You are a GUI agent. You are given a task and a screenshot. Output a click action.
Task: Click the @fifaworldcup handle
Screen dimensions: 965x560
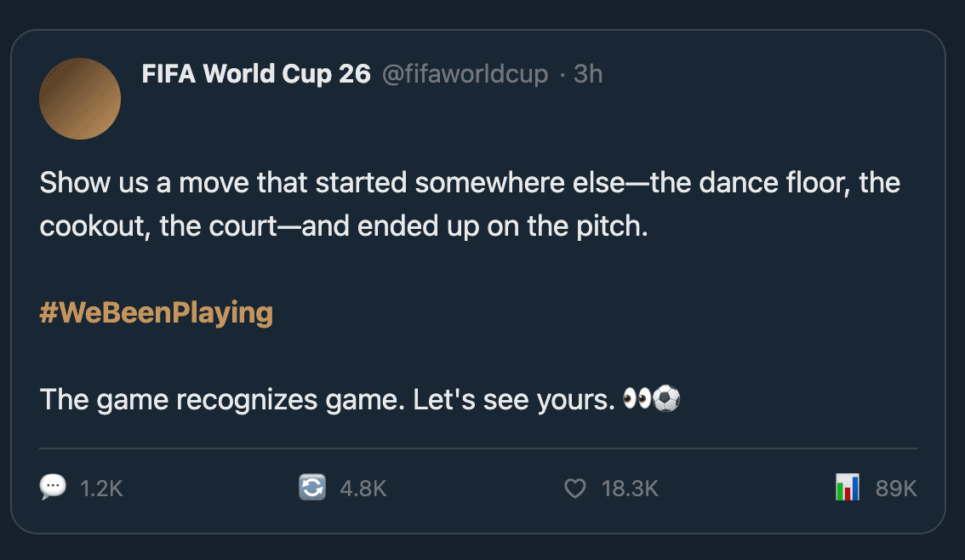tap(465, 75)
